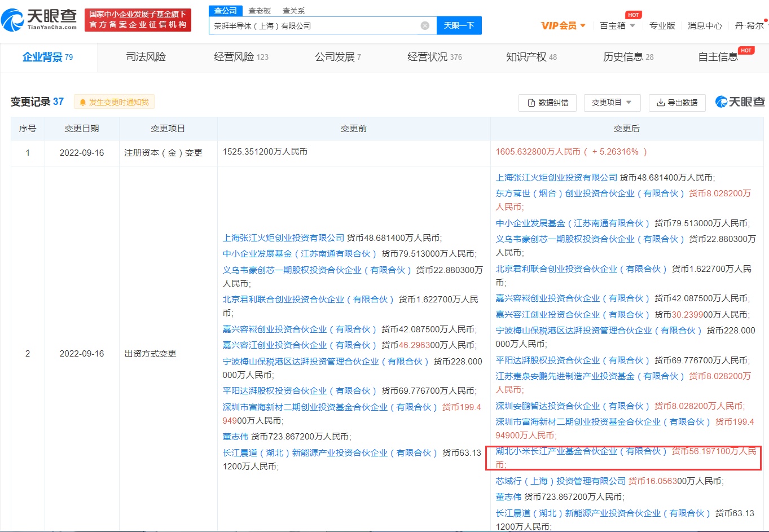The height and width of the screenshot is (532, 769).
Task: Open the 变更项目 filter dropdown
Action: (x=612, y=102)
